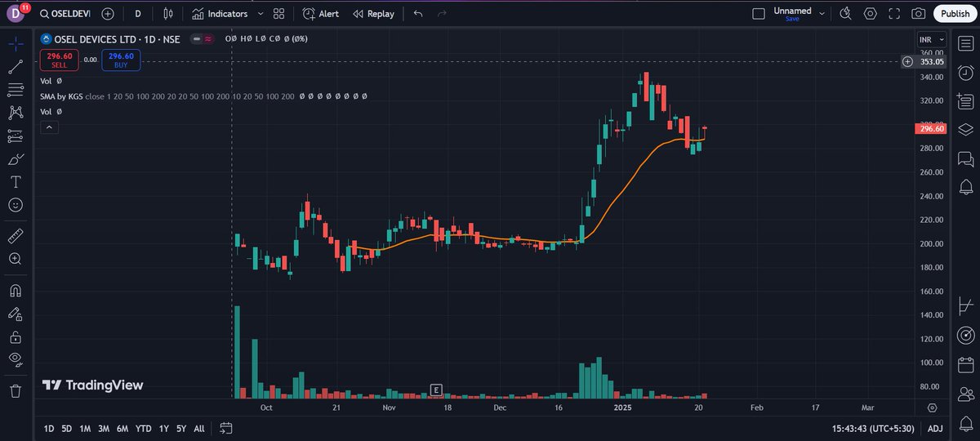Undo the last chart action

[x=418, y=14]
